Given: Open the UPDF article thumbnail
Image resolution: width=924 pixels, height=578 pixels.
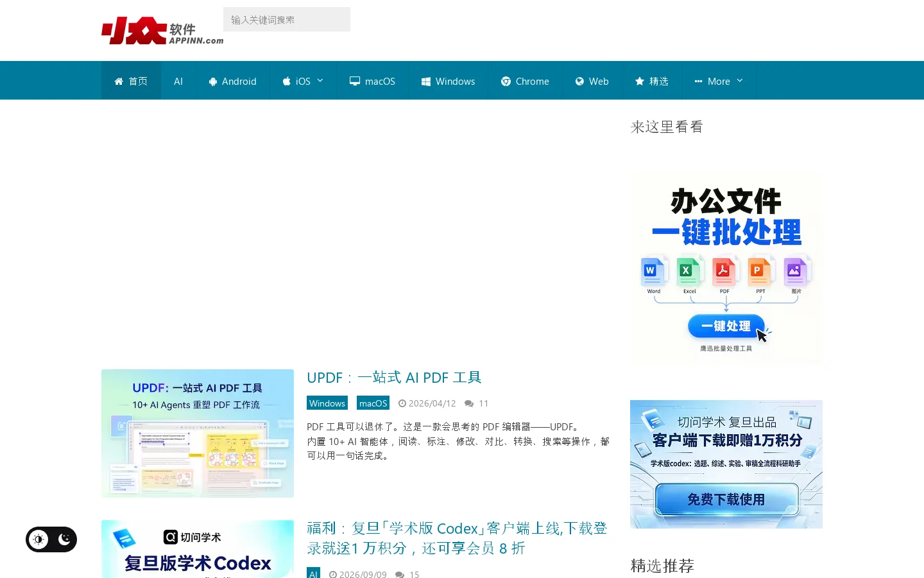Looking at the screenshot, I should click(x=198, y=433).
